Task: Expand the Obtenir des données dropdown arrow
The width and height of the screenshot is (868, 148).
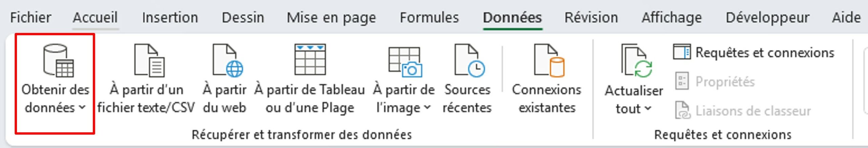Action: point(82,107)
